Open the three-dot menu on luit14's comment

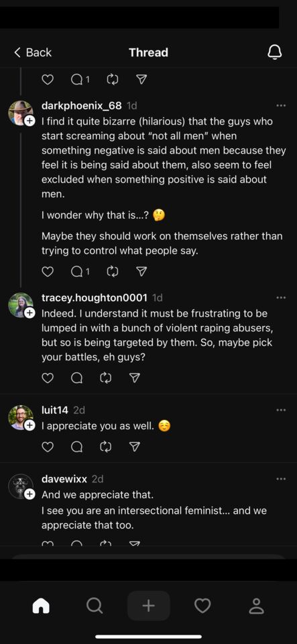tap(281, 410)
